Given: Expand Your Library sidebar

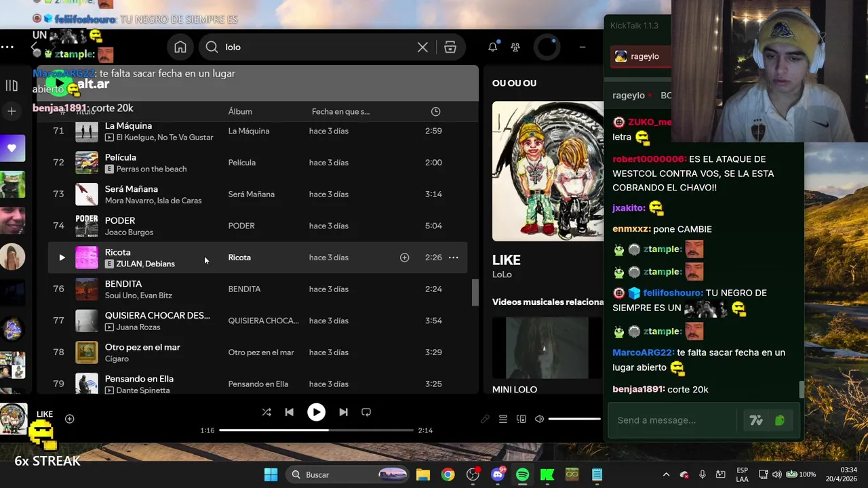Looking at the screenshot, I should [12, 85].
